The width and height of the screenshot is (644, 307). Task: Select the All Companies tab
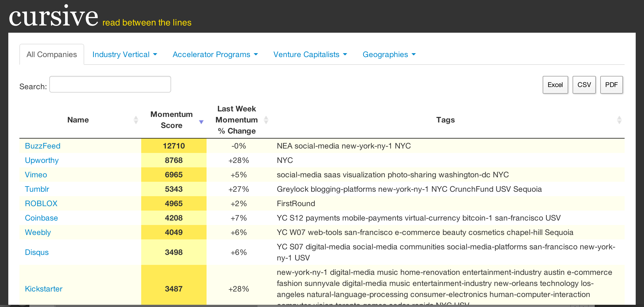point(52,55)
